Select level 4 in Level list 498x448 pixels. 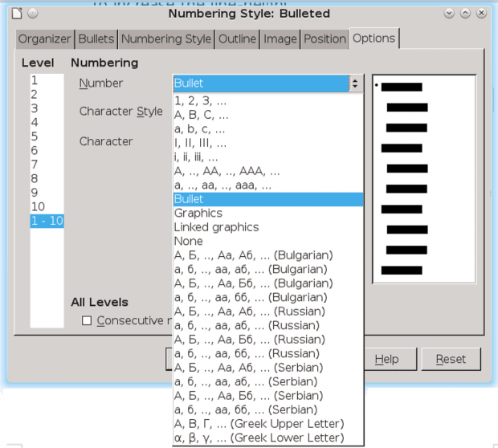click(x=47, y=123)
